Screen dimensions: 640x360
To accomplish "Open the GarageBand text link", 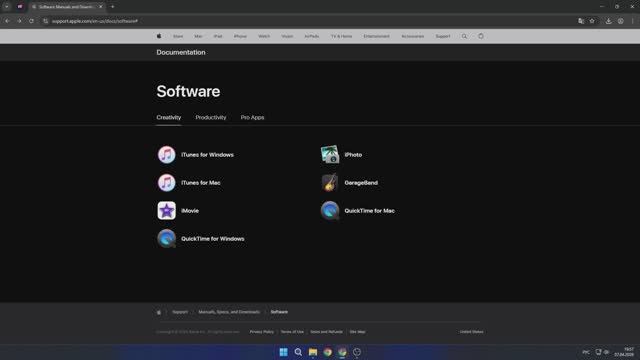I will 361,183.
